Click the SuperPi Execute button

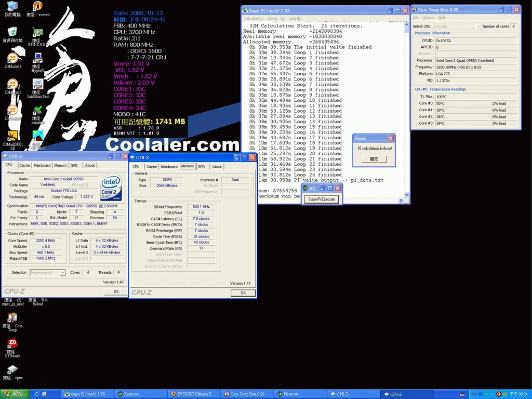click(x=321, y=199)
